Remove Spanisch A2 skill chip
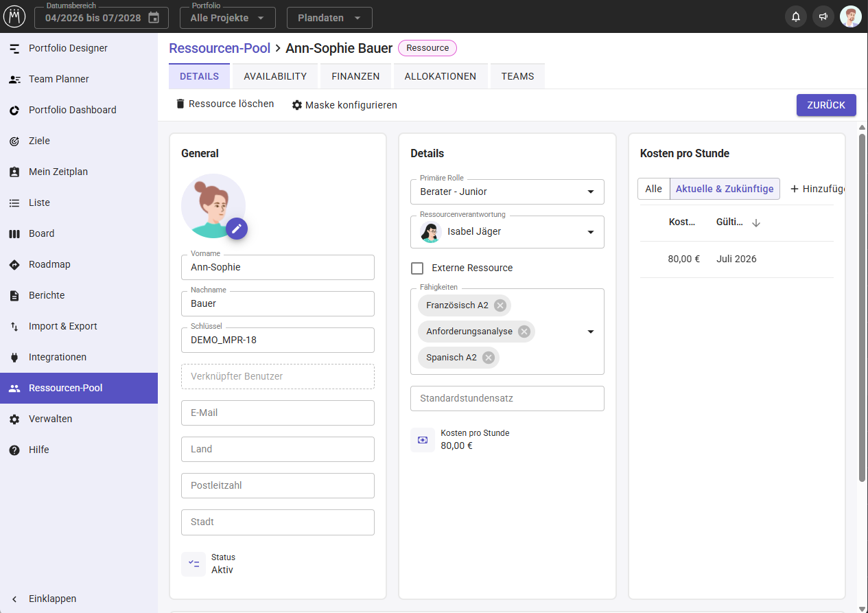This screenshot has height=613, width=868. coord(489,358)
